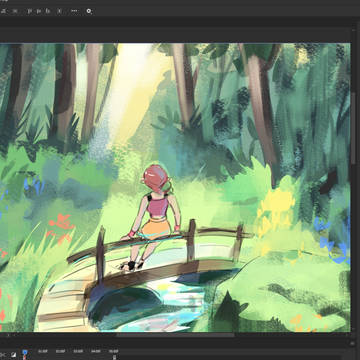Image resolution: width=360 pixels, height=360 pixels.
Task: Click the horizontal scrollbar below the canvas
Action: (175, 335)
